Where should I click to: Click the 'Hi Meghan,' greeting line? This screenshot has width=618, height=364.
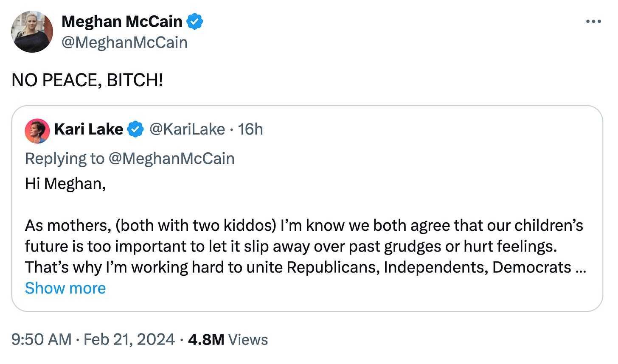pyautogui.click(x=65, y=183)
